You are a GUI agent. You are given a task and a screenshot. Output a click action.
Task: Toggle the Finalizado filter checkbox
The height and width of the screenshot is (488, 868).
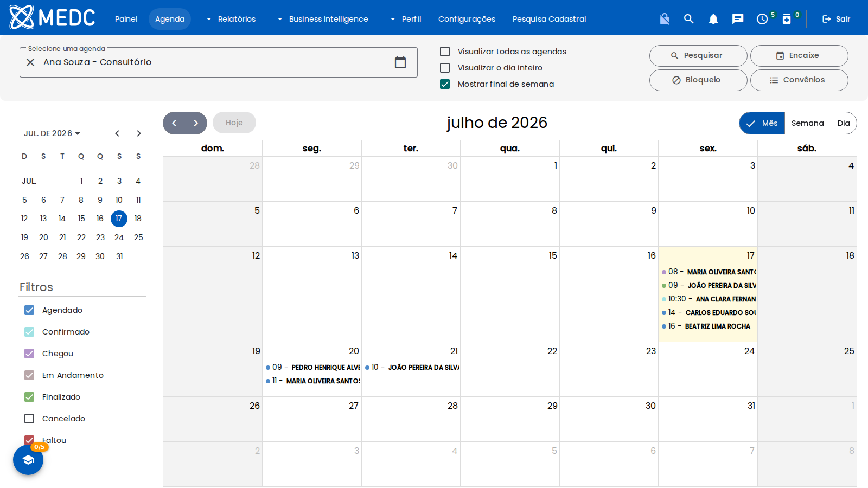[29, 397]
